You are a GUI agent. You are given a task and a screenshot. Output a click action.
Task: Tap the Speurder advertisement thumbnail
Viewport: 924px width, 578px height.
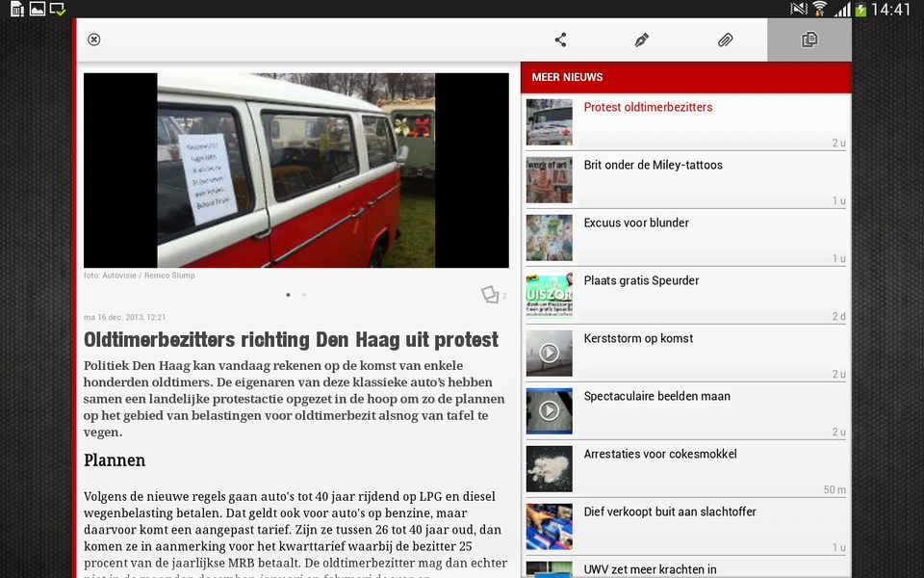(x=550, y=296)
